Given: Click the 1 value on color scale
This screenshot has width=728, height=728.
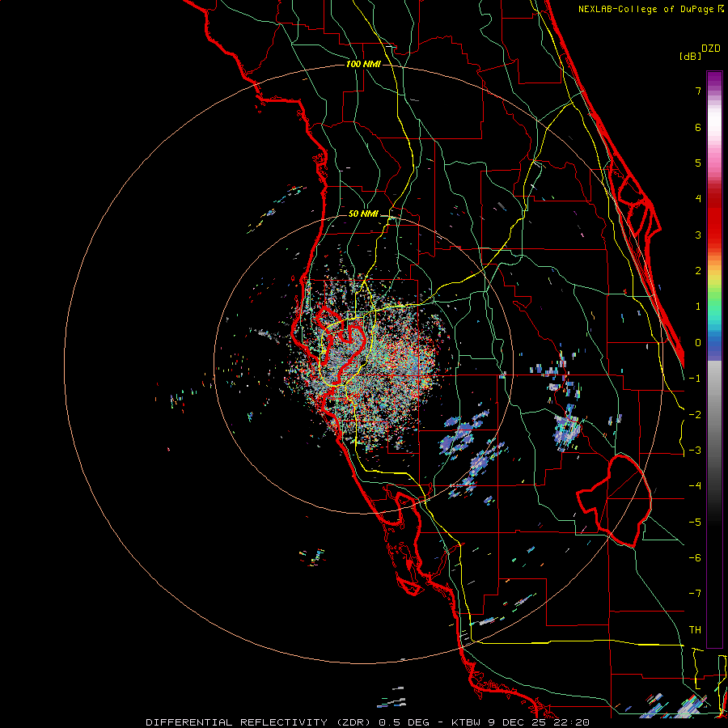Looking at the screenshot, I should [x=698, y=307].
